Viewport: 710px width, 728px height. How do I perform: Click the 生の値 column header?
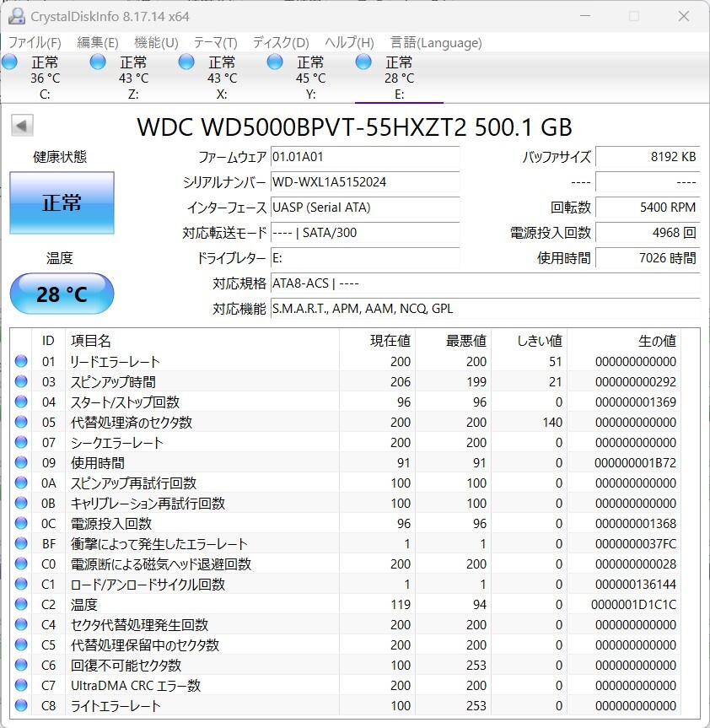624,341
